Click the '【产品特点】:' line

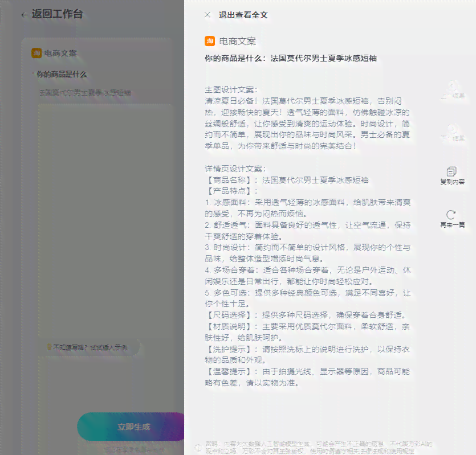231,191
